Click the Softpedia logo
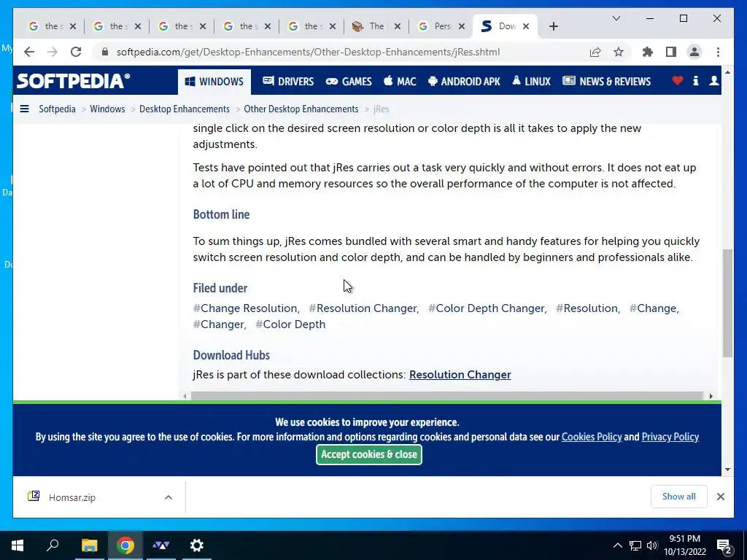 pyautogui.click(x=74, y=81)
